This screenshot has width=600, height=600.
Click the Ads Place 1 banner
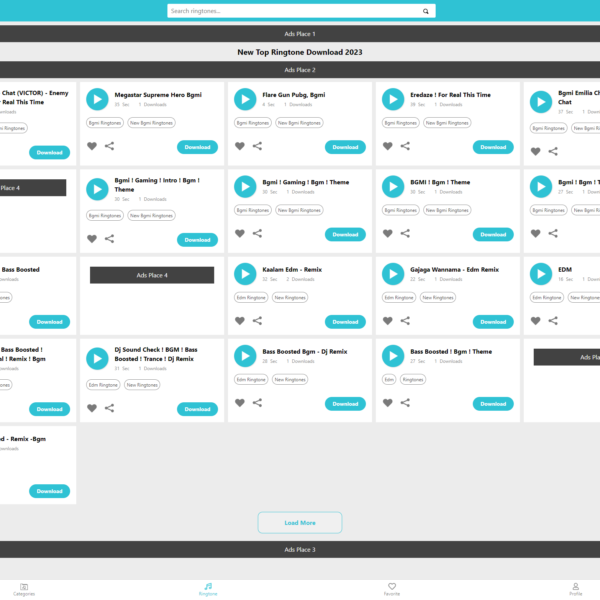click(x=300, y=34)
